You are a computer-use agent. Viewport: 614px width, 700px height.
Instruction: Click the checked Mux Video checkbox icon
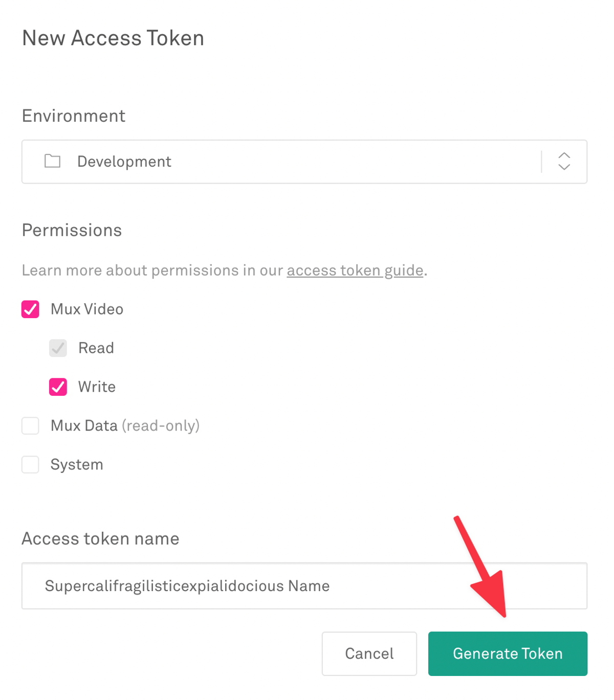pos(30,309)
